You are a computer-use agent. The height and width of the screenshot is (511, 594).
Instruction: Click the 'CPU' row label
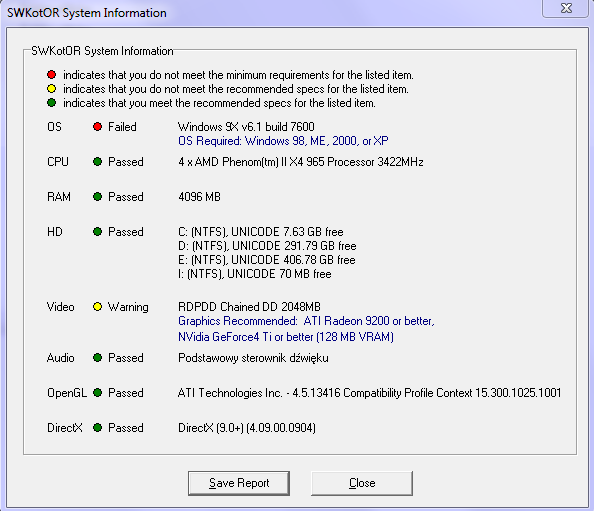58,162
